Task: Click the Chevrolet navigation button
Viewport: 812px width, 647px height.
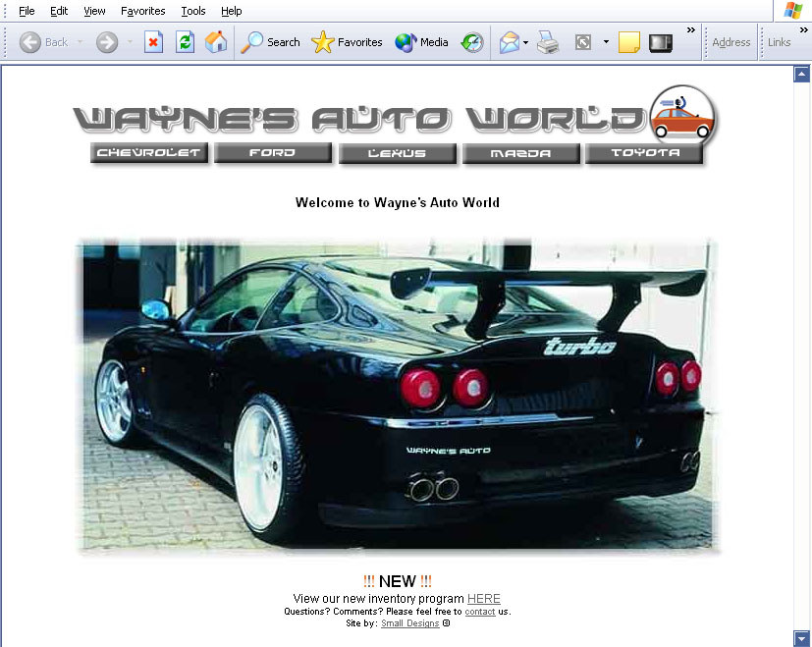Action: click(149, 153)
